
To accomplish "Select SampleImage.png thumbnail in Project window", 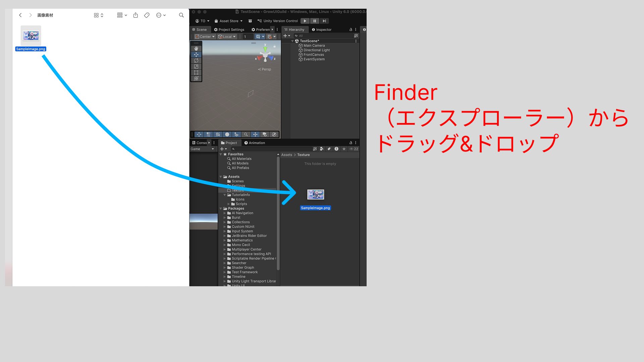I will [x=315, y=194].
